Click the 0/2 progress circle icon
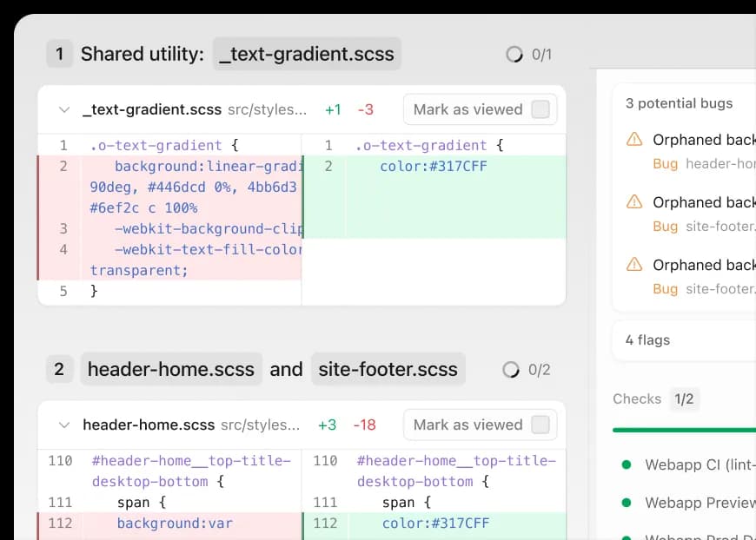Image resolution: width=756 pixels, height=540 pixels. (511, 370)
